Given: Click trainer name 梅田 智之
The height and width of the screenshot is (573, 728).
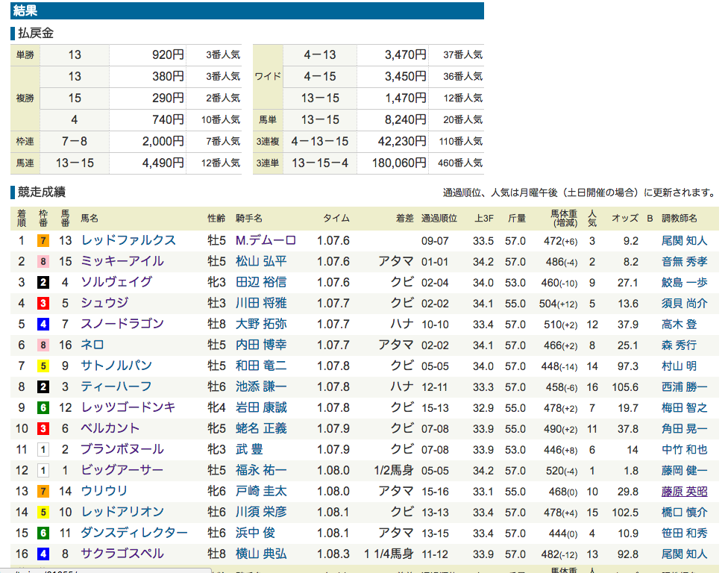Looking at the screenshot, I should [684, 408].
